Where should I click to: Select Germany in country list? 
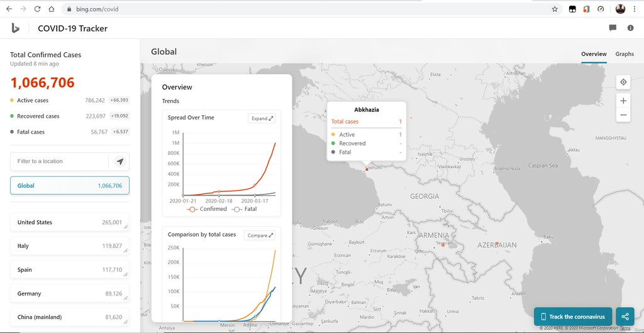[x=70, y=293]
